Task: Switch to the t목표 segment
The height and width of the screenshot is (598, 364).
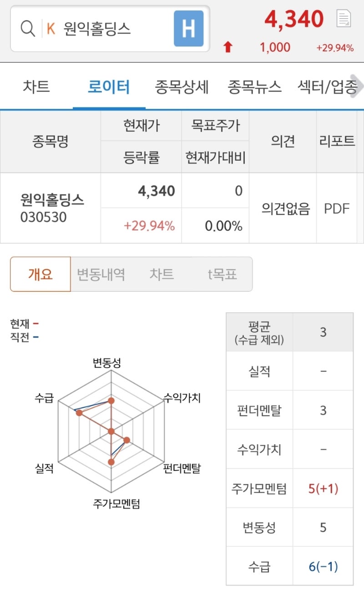Action: click(222, 274)
